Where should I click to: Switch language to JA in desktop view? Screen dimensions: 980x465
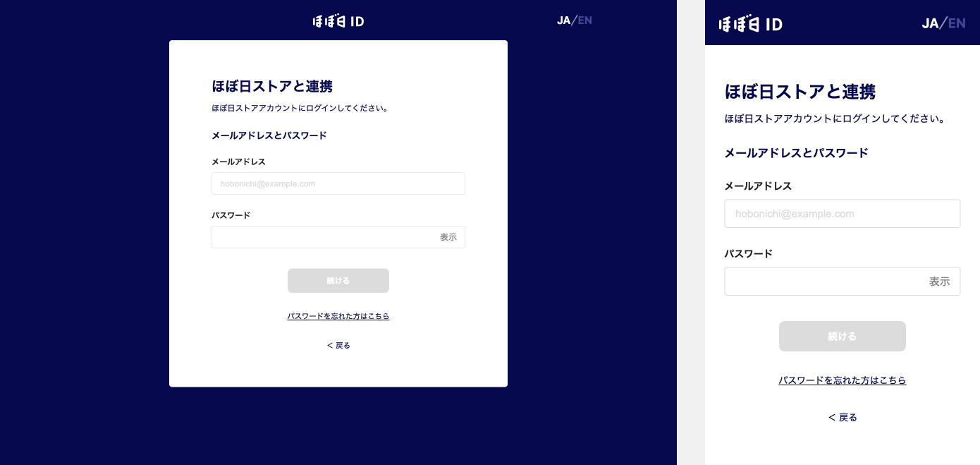(563, 20)
